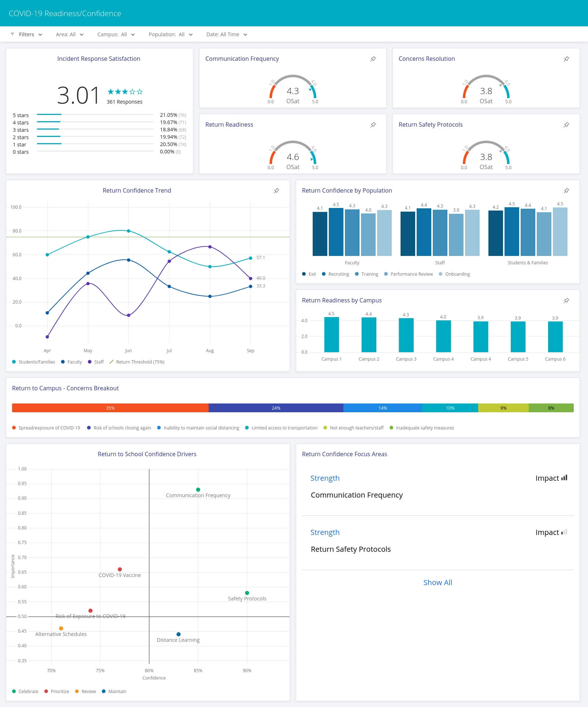Open the Filters dropdown

point(26,34)
